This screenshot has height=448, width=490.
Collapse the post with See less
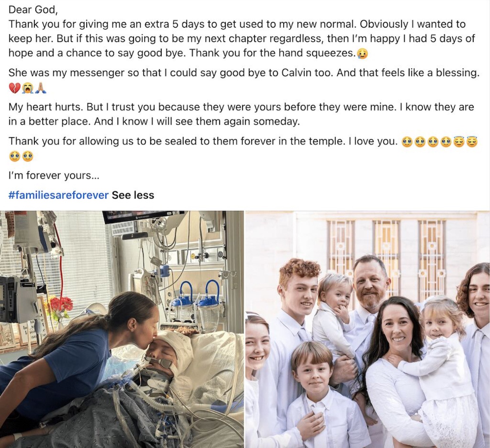(133, 195)
